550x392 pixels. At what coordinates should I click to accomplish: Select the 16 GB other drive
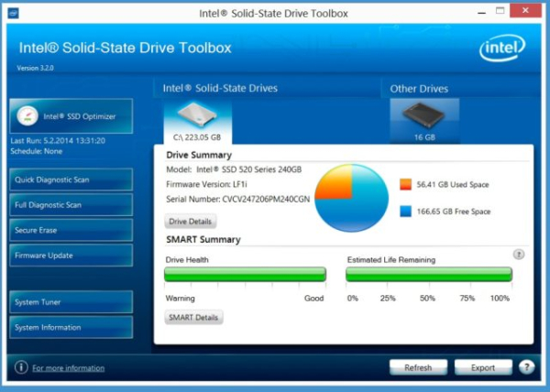(424, 121)
